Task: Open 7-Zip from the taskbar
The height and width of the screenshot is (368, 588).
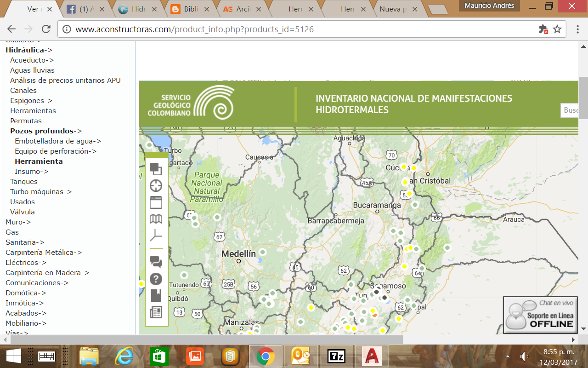Action: [336, 356]
